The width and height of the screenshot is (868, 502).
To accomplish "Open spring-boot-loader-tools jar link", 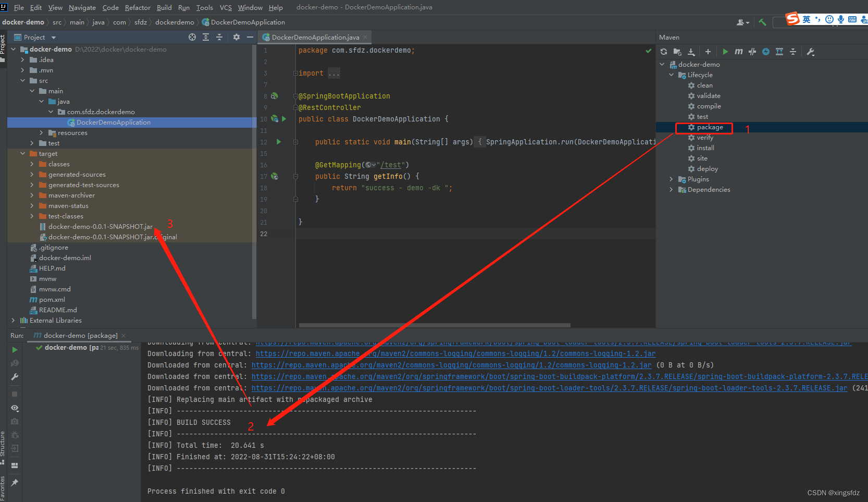I will (x=549, y=388).
